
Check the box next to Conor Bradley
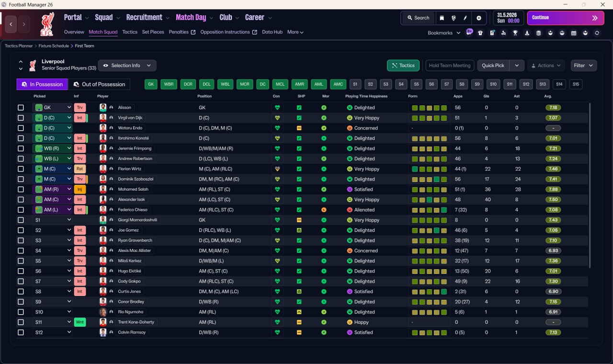pyautogui.click(x=21, y=302)
